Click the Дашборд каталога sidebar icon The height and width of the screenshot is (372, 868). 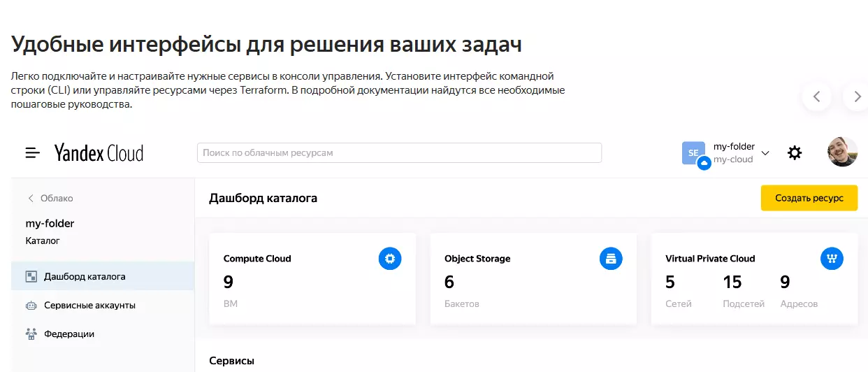tap(31, 276)
